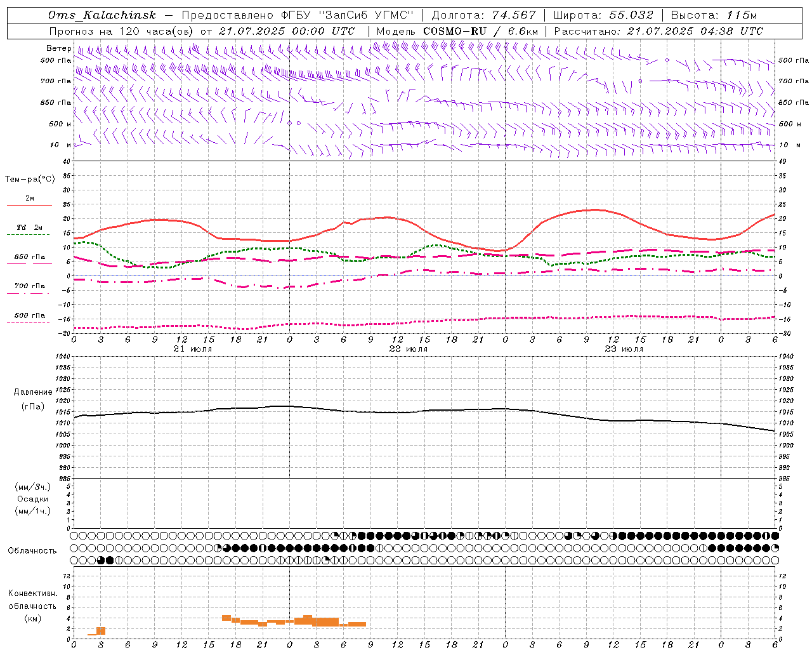Click the orange convective bar at hour 3 of 21 июля
The width and height of the screenshot is (812, 650).
tap(101, 631)
